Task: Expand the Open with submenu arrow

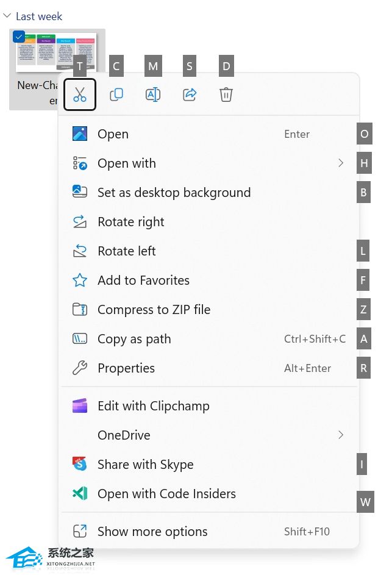Action: coord(341,163)
